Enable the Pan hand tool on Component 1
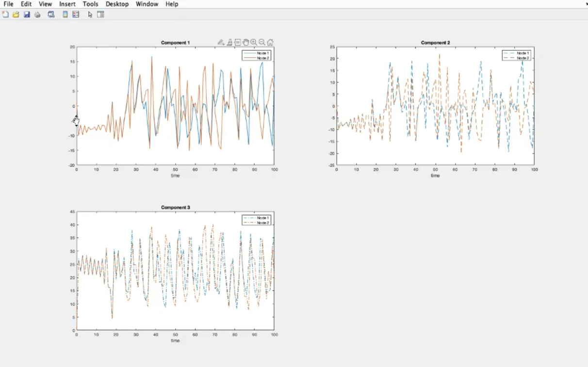Viewport: 588px width, 367px height. (x=245, y=43)
